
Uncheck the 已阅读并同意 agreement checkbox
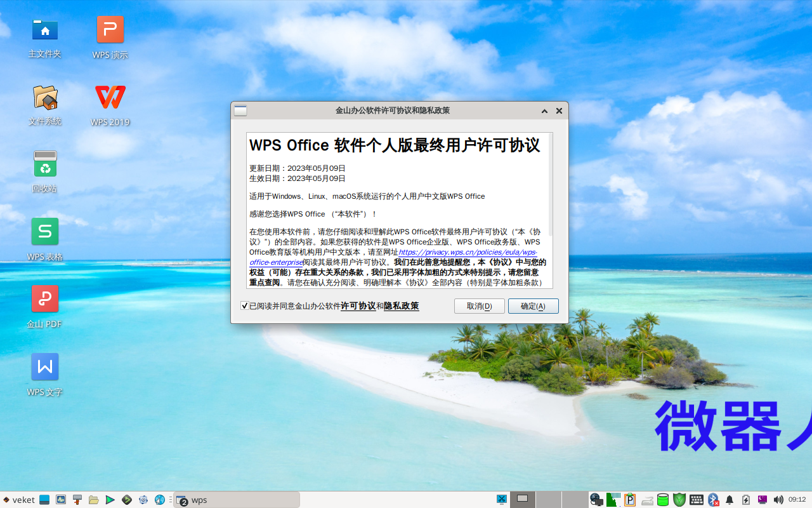point(245,306)
